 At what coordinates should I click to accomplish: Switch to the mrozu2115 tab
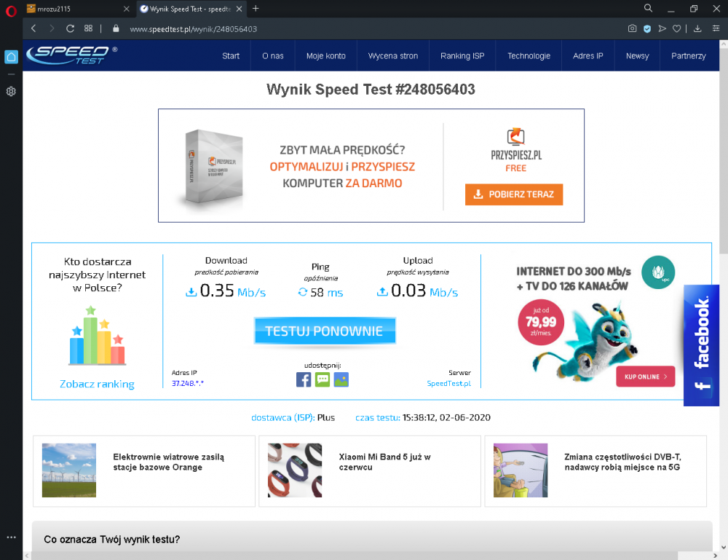click(x=73, y=9)
